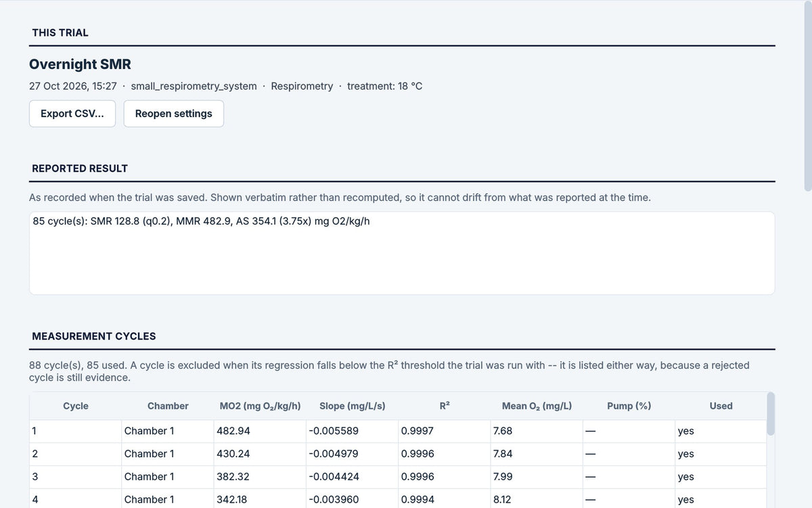Click the MEASUREMENT CYCLES section heading
Image resolution: width=812 pixels, height=508 pixels.
click(x=94, y=336)
